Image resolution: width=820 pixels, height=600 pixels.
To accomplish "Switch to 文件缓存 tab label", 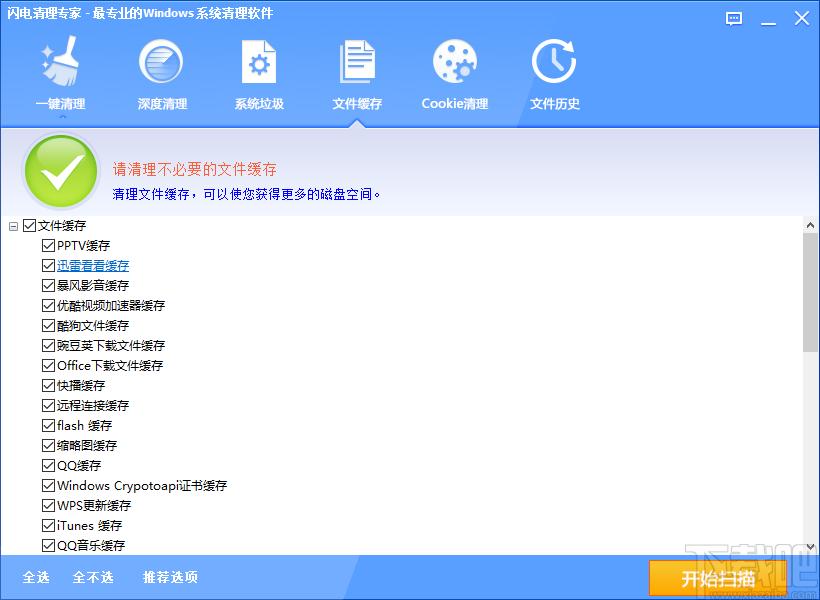I will click(357, 104).
